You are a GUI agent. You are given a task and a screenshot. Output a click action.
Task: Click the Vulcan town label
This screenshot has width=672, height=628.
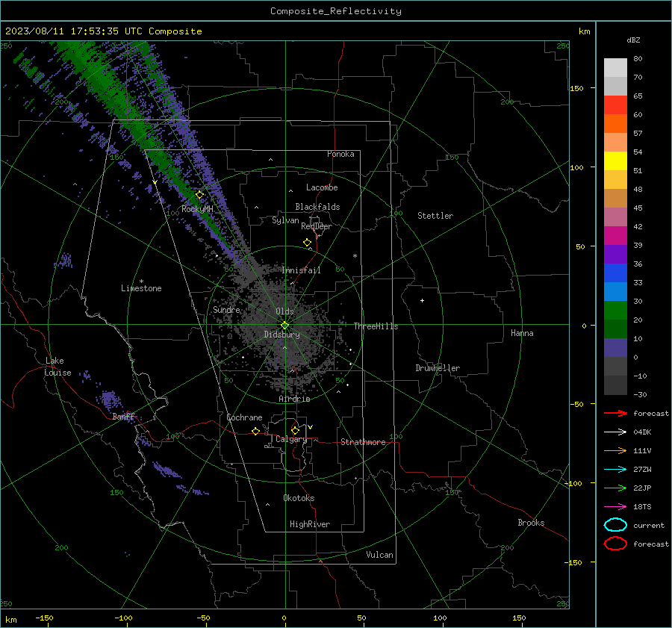pos(380,555)
